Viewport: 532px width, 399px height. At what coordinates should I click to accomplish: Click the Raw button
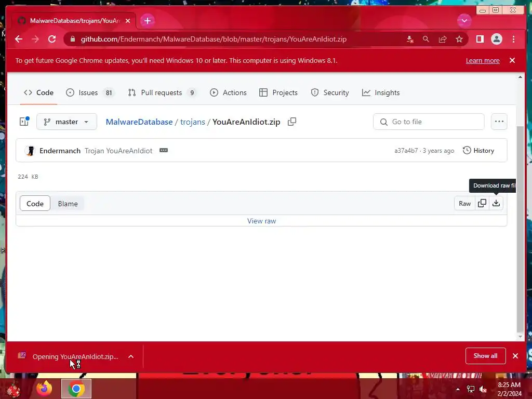click(x=464, y=203)
